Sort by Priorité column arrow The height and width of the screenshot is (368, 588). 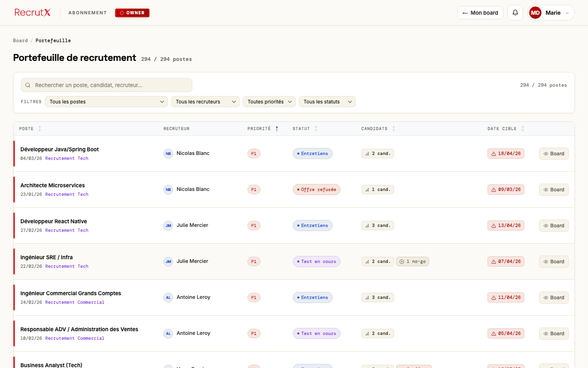(x=277, y=128)
